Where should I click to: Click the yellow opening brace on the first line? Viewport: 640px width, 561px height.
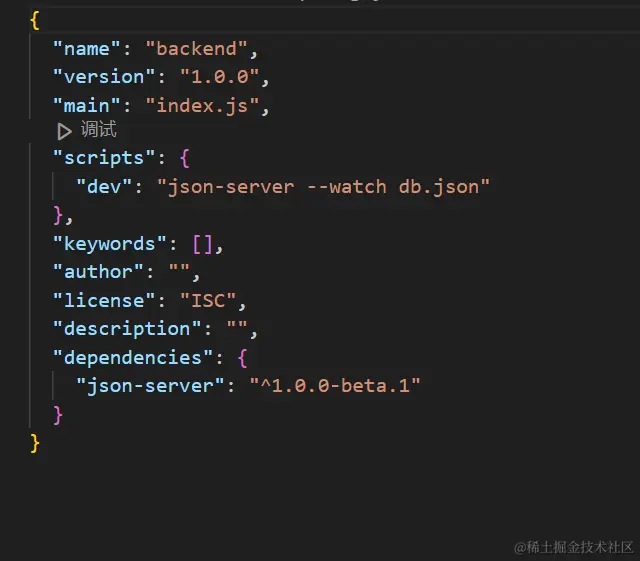[x=35, y=20]
